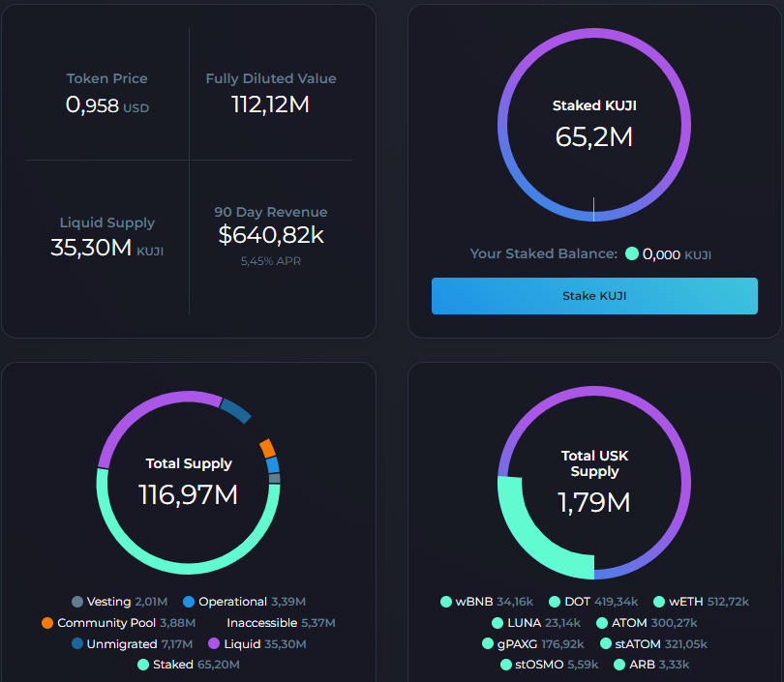Click the gPAXG 176,92k legend label
784x682 pixels.
point(540,644)
